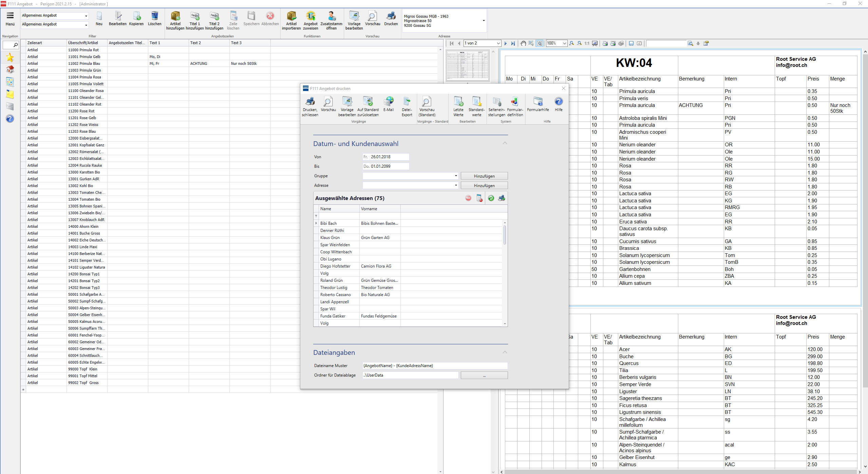Collapse the Datum- und Kundenauswahl section
This screenshot has width=868, height=474.
coord(505,143)
